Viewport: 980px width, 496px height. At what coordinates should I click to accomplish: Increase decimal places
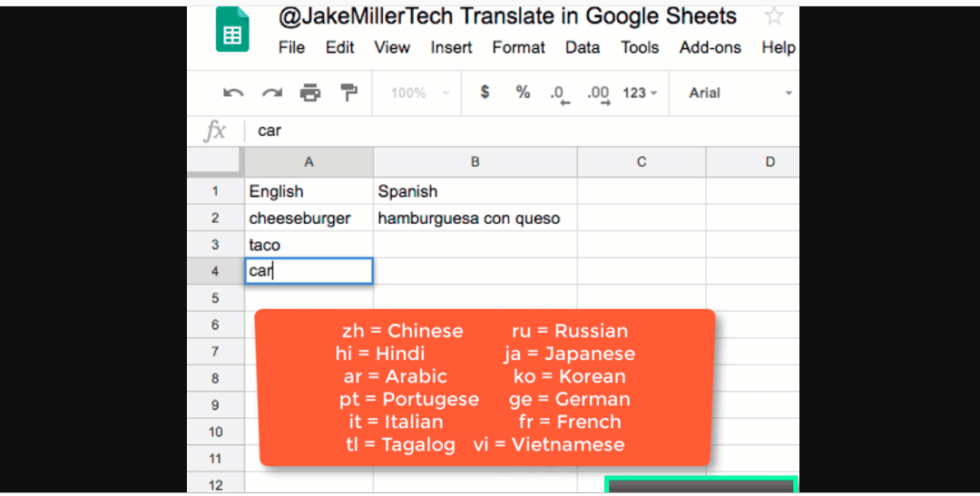(599, 93)
